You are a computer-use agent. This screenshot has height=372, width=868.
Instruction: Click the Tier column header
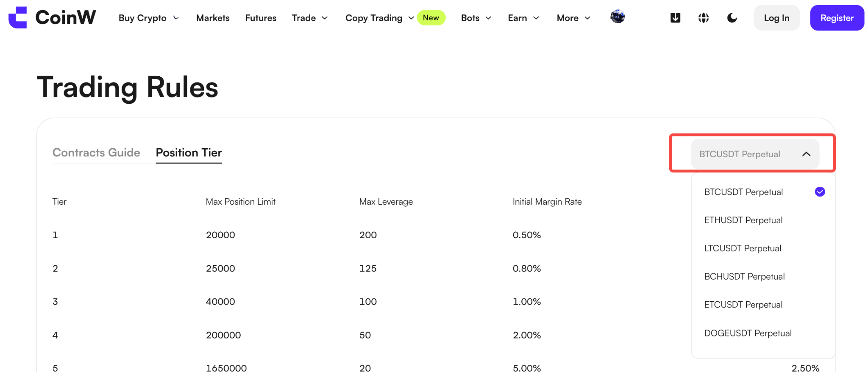coord(59,202)
